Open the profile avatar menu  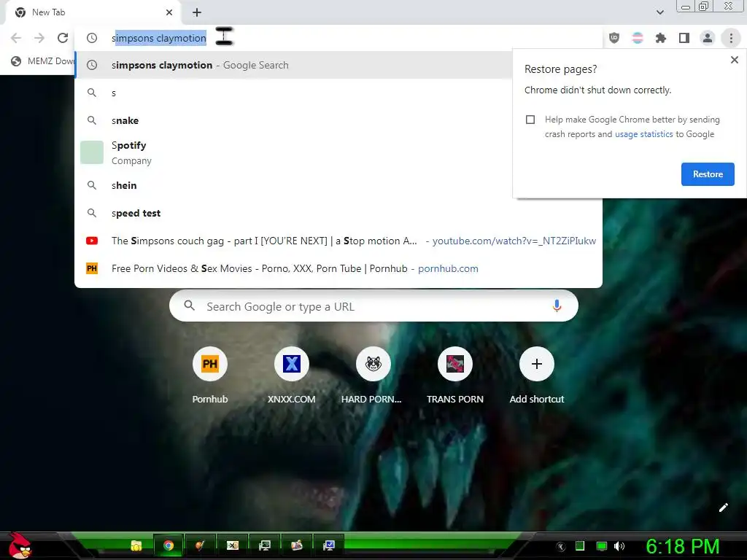708,38
